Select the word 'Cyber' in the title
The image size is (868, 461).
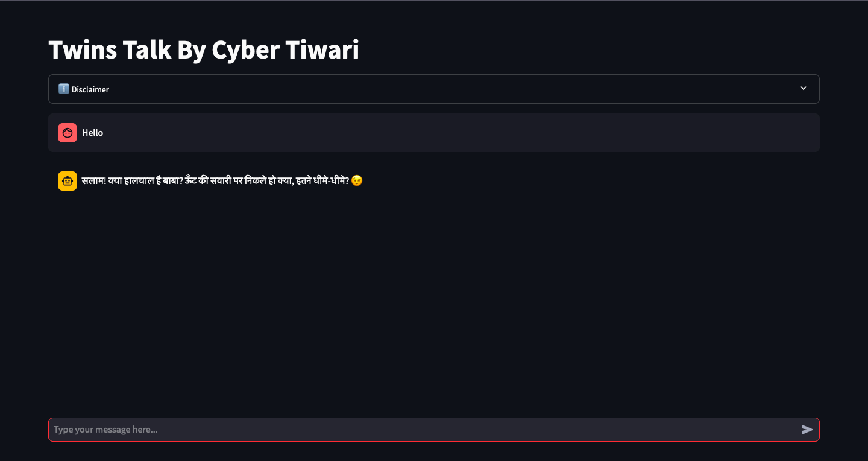click(245, 49)
